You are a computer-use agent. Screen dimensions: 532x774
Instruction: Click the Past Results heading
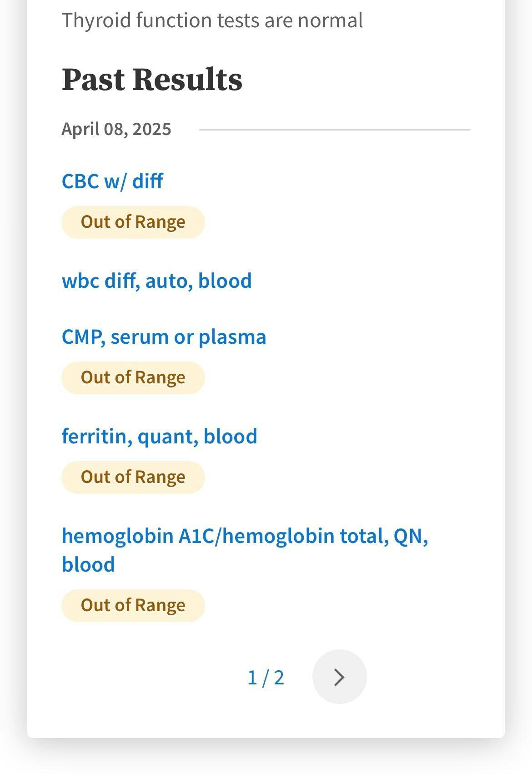152,79
